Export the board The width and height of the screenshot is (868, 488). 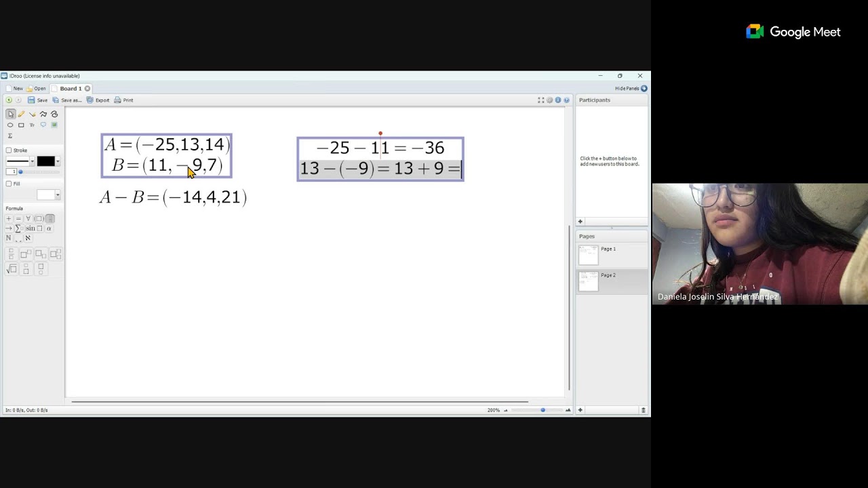click(x=98, y=100)
